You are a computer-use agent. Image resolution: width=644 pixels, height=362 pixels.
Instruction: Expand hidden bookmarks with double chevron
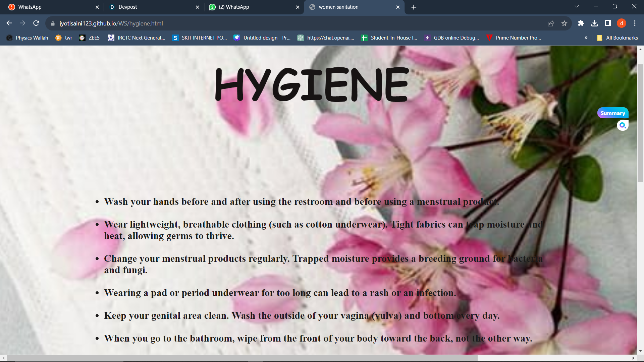tap(586, 38)
